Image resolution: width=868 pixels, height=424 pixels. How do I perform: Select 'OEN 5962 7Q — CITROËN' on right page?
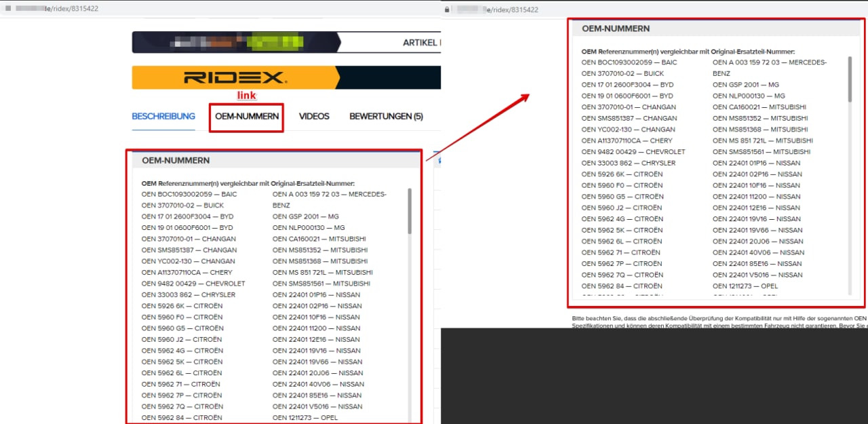(x=623, y=275)
